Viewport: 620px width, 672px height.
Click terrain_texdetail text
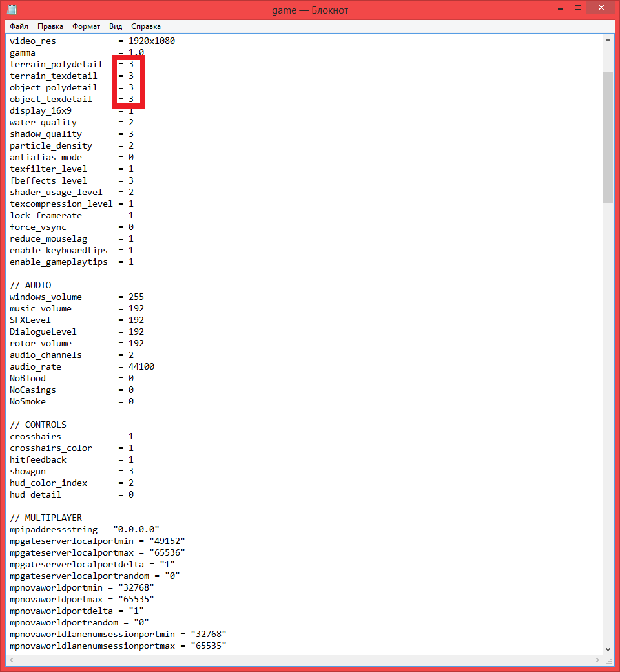54,76
